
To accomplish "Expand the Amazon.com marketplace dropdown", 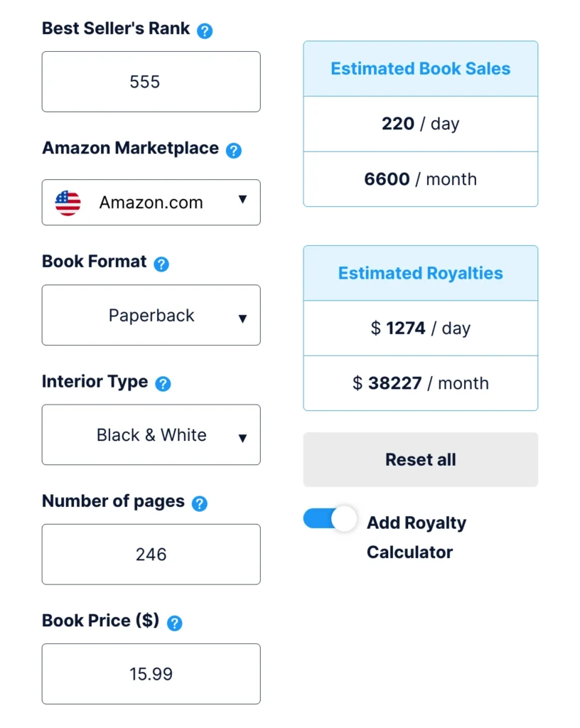I will point(151,203).
